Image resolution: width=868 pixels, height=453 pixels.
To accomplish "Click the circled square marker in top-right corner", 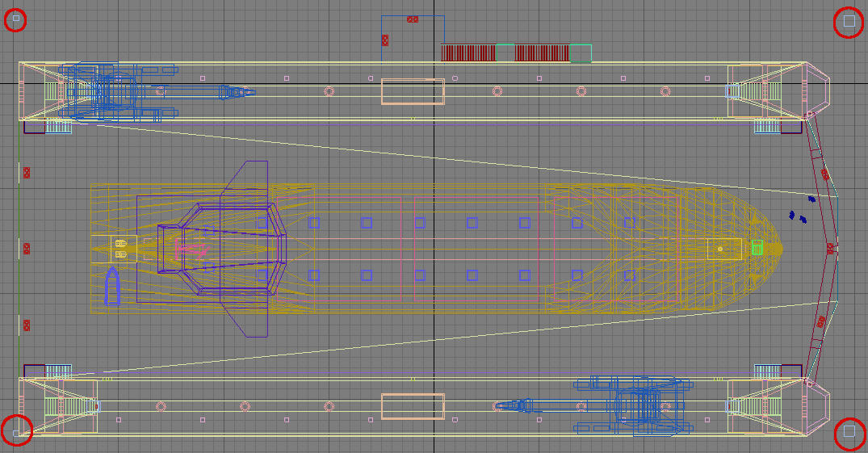I will (x=848, y=22).
